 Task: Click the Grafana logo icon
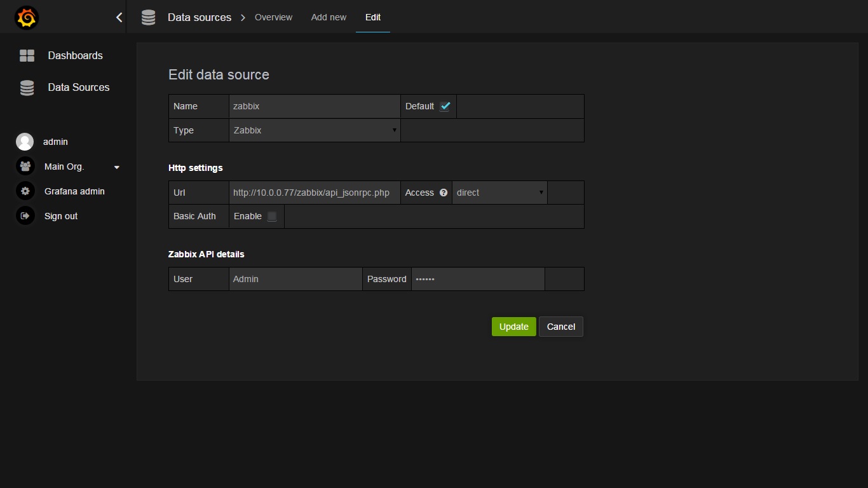click(27, 18)
